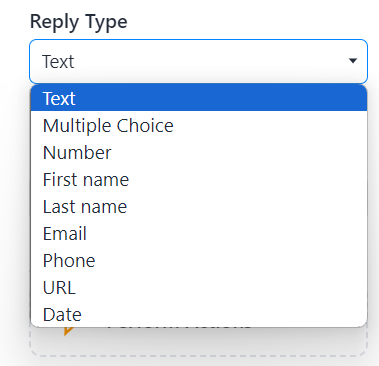Image resolution: width=379 pixels, height=366 pixels.
Task: Click the Reply Type label
Action: [79, 22]
